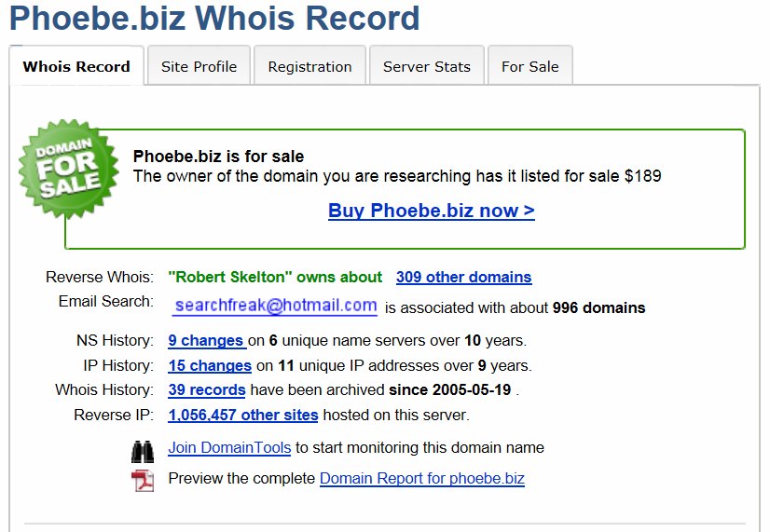Click the PDF report icon
Viewport: 770px width, 532px height.
tap(143, 480)
